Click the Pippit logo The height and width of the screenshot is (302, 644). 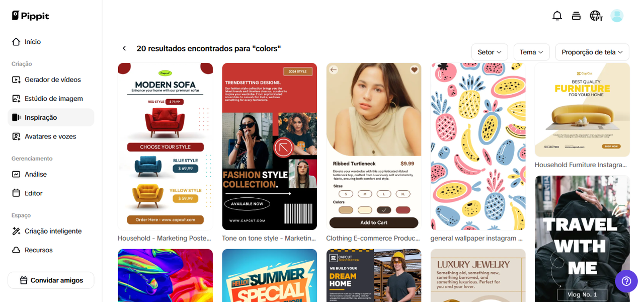click(31, 16)
